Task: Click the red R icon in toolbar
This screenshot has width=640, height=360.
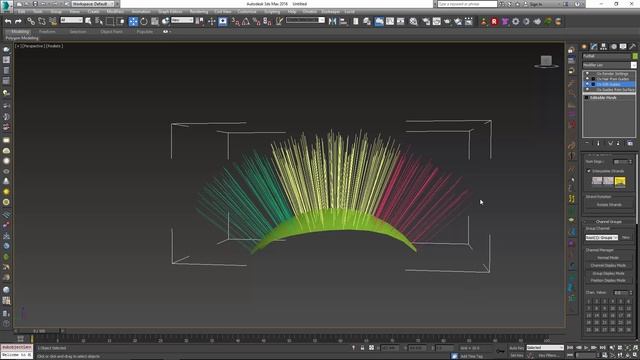Action: (494, 21)
